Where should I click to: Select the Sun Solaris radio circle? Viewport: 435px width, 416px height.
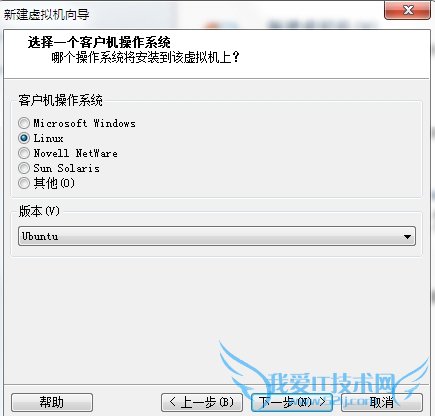[24, 168]
